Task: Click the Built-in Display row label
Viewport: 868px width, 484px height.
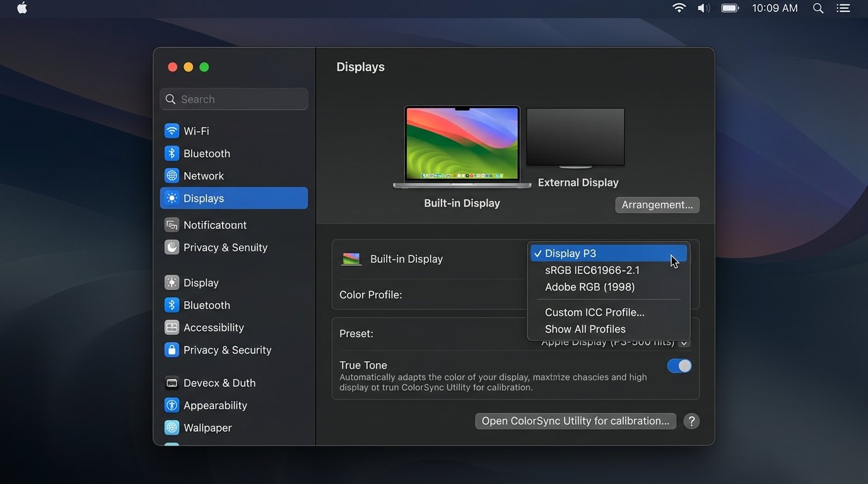Action: point(406,259)
